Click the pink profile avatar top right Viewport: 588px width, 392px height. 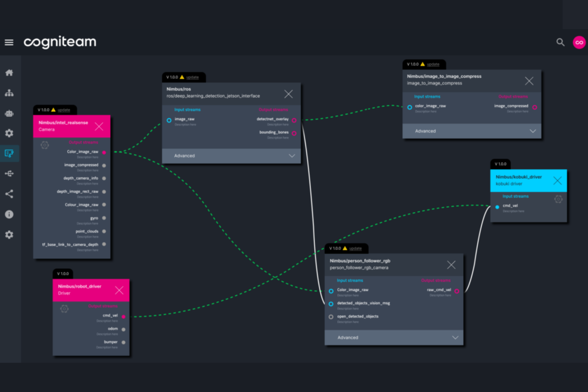pos(579,42)
